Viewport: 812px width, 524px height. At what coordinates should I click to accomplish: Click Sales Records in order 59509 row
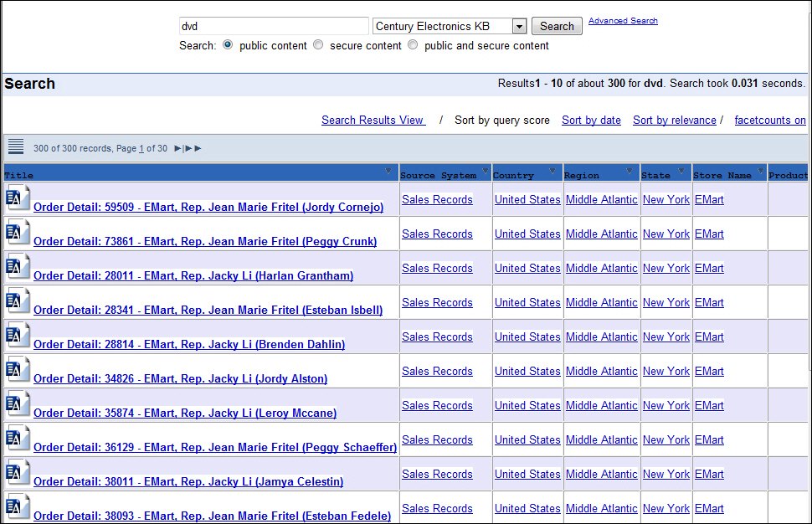(x=437, y=199)
